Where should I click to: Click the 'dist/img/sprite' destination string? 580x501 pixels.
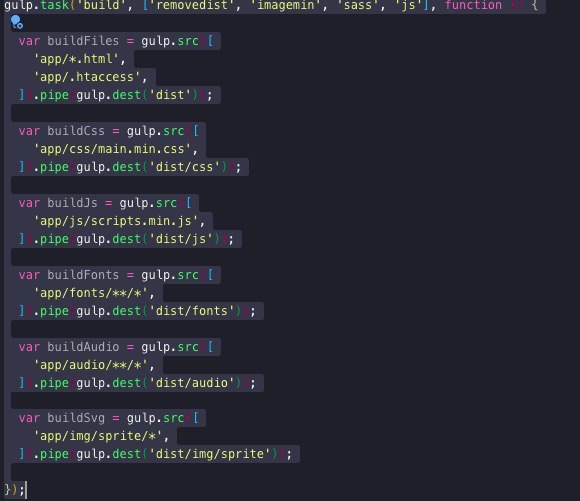click(x=210, y=454)
